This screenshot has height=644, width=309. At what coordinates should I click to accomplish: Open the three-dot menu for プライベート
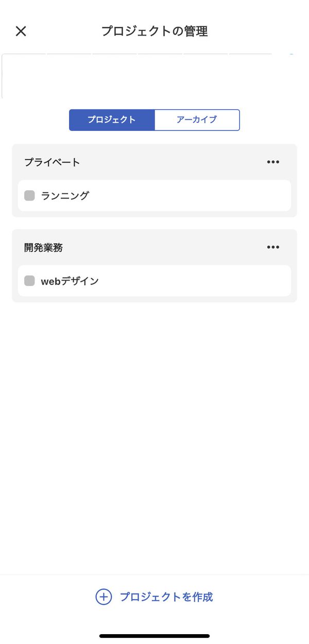point(273,162)
